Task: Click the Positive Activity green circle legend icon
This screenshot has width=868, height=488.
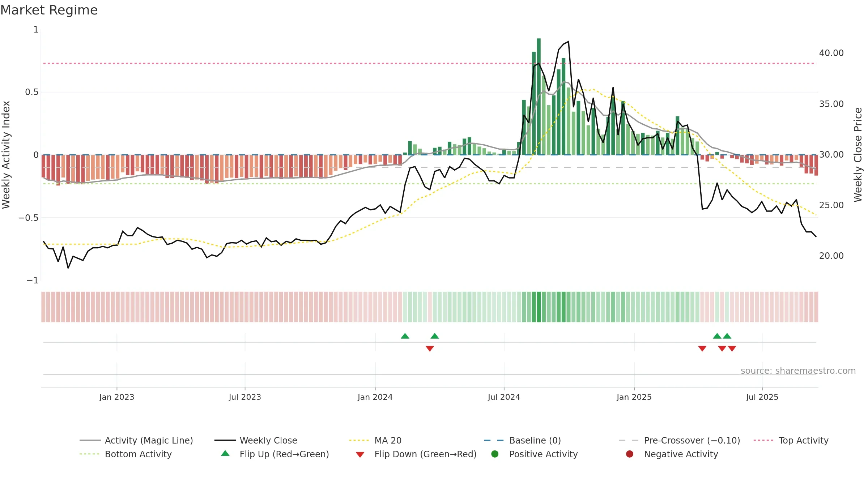Action: click(495, 454)
